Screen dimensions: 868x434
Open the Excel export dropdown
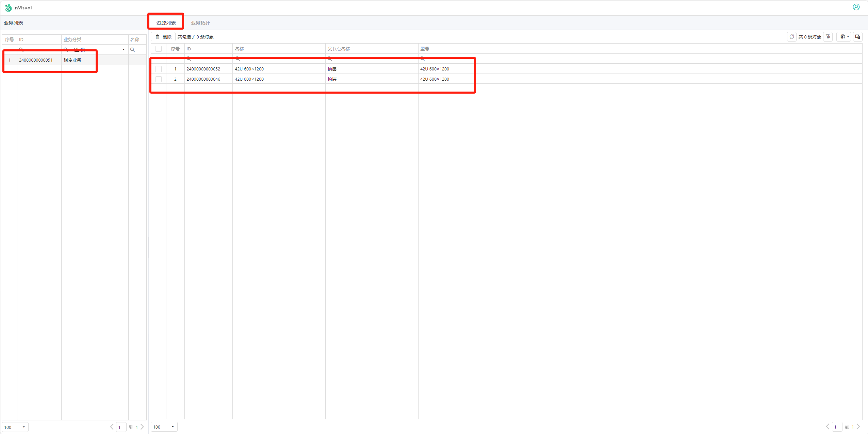click(x=845, y=37)
